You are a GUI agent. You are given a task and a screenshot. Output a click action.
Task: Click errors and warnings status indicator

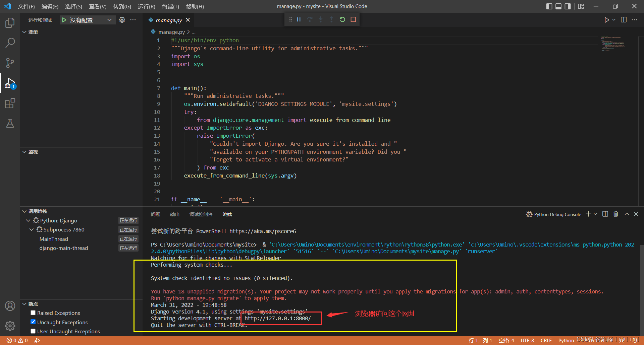[x=17, y=340]
